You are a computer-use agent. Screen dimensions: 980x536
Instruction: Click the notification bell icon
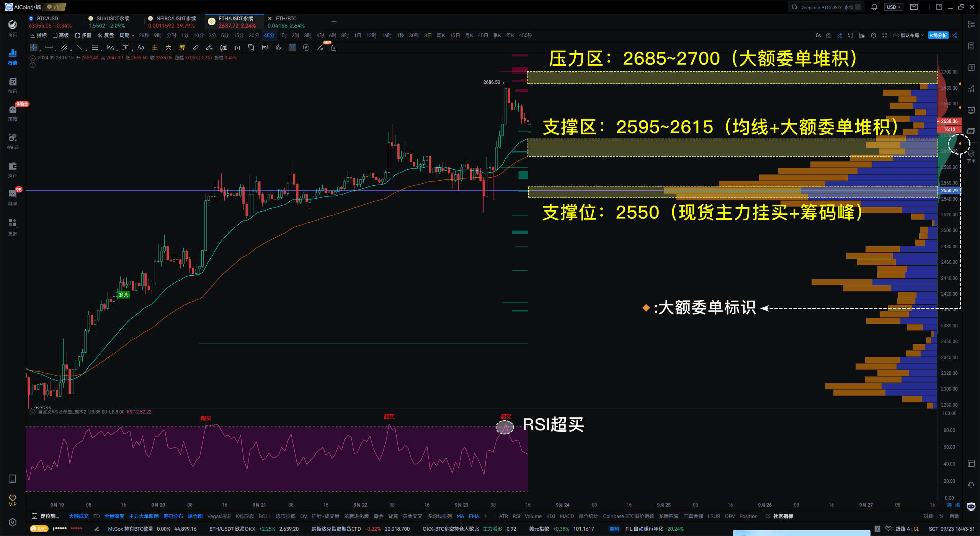tap(874, 7)
